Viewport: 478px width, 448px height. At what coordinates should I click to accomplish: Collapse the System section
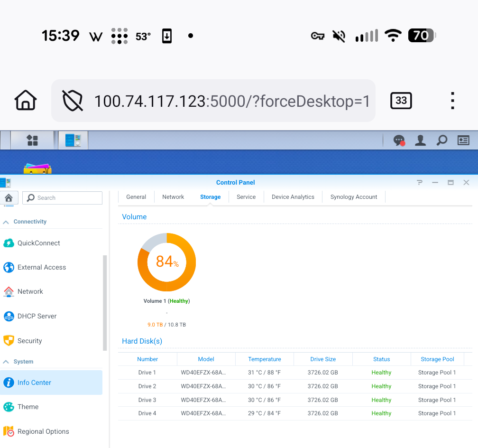click(7, 362)
